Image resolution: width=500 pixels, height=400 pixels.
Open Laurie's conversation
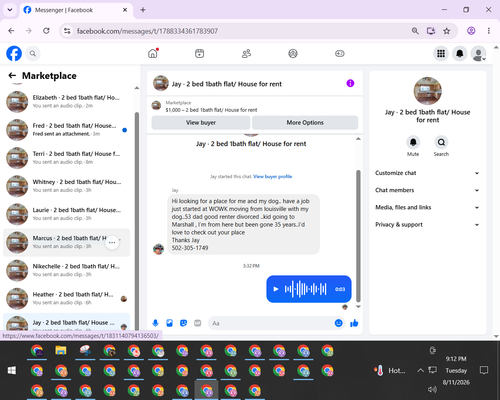pos(67,214)
